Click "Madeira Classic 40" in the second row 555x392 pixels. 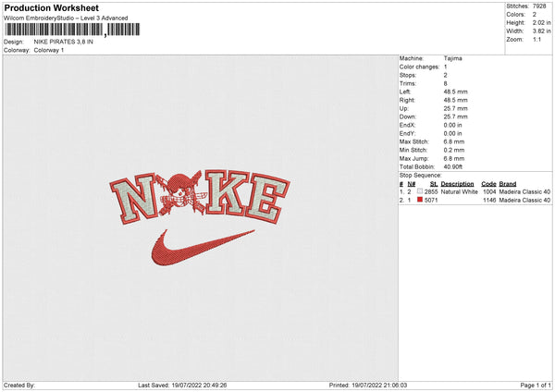coord(524,201)
